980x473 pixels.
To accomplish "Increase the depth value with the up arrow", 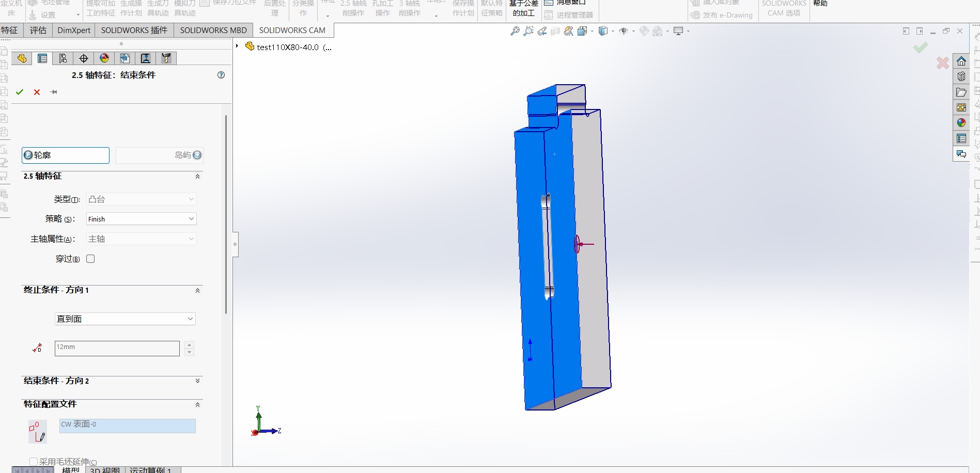I will 190,344.
